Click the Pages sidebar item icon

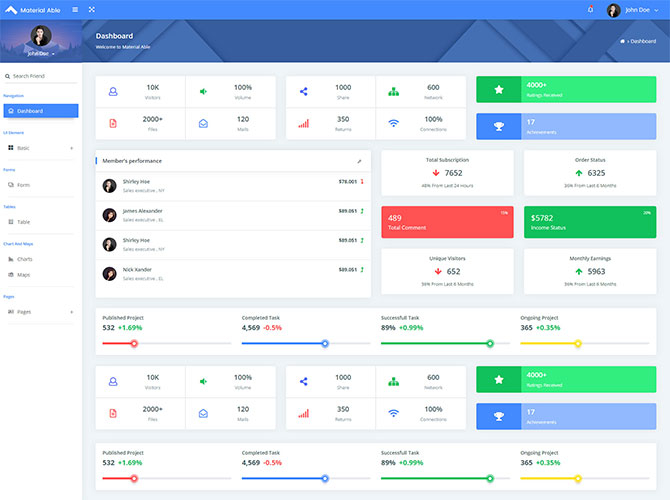coord(11,312)
